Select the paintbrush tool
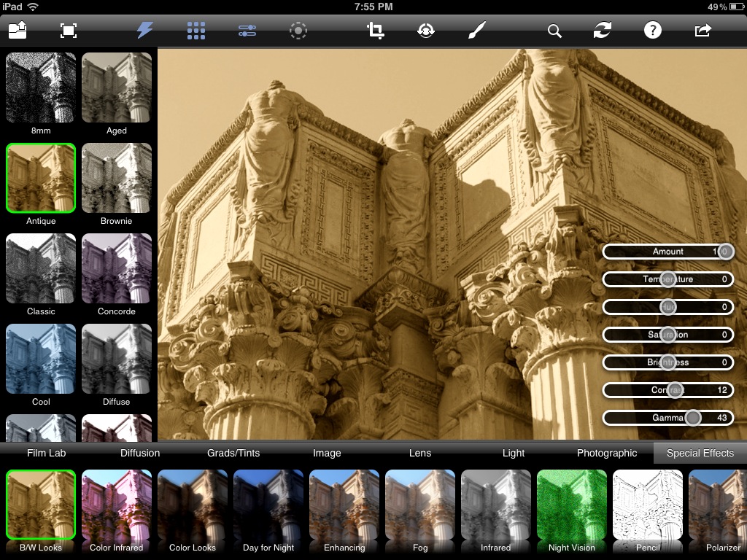This screenshot has width=747, height=560. click(x=475, y=30)
